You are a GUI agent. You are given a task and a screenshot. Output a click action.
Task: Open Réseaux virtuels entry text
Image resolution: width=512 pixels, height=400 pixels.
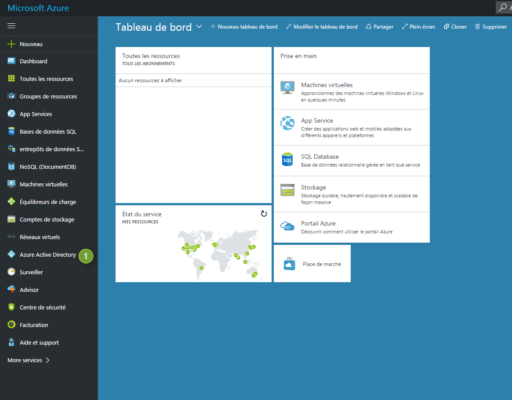click(40, 237)
